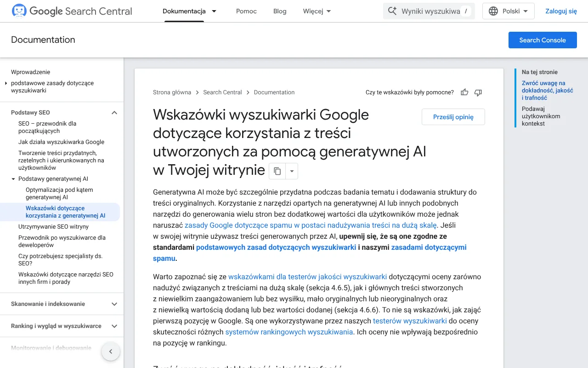The image size is (588, 368).
Task: Click the Search Central breadcrumb link
Action: 222,92
